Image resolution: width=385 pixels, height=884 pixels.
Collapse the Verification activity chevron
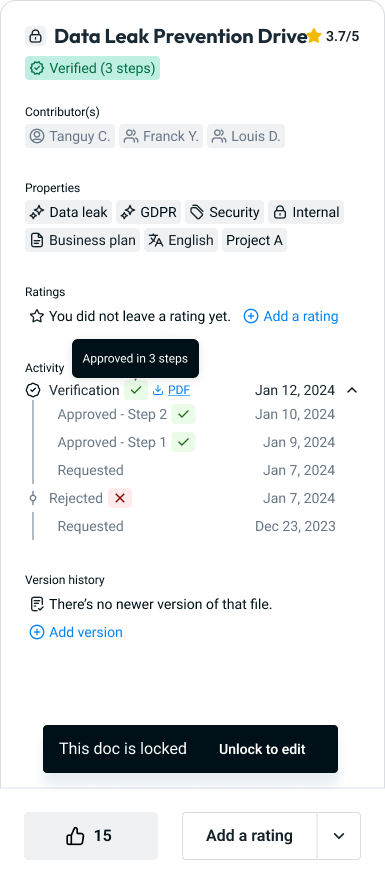(x=352, y=390)
